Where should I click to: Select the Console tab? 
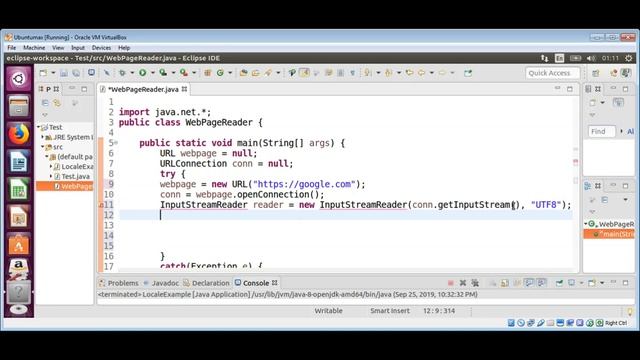pos(256,283)
